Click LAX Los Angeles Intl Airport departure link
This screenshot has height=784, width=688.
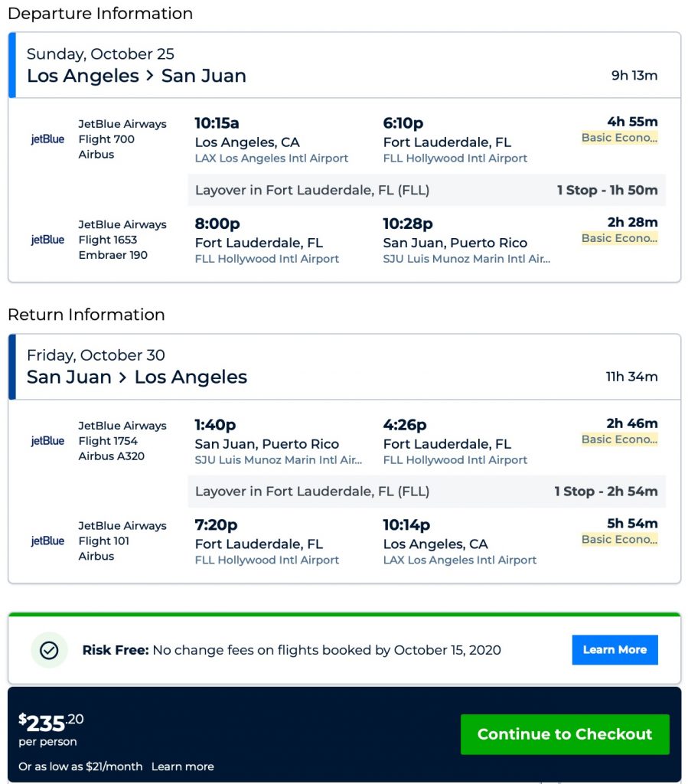pos(272,158)
